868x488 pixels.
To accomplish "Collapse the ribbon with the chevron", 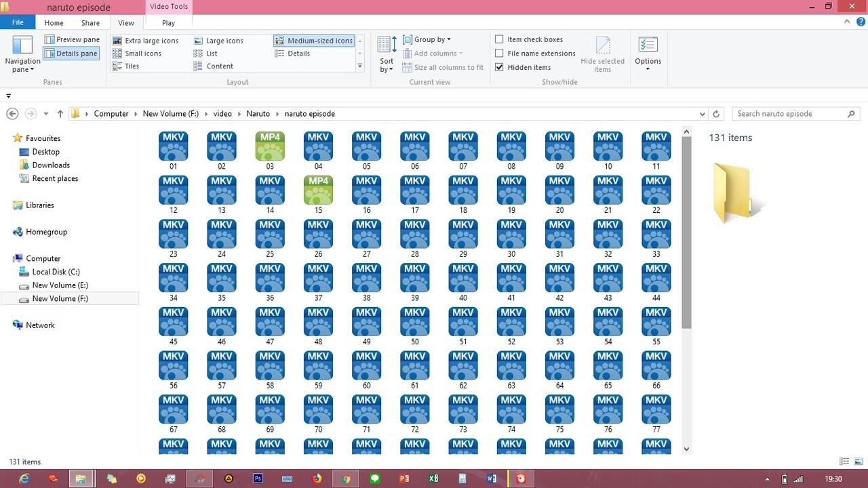I will coord(846,22).
